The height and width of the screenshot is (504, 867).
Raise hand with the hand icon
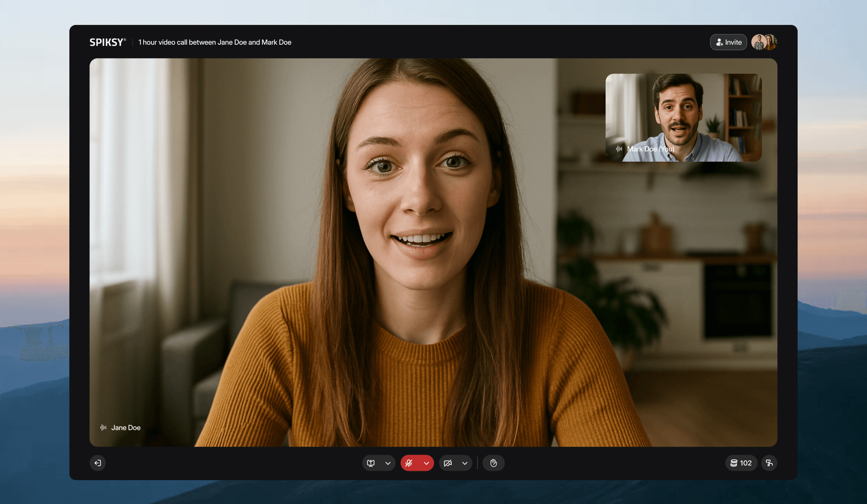pos(494,463)
